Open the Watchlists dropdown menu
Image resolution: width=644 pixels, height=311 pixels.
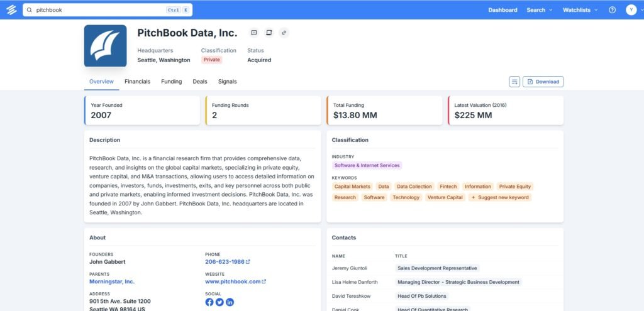pos(580,10)
